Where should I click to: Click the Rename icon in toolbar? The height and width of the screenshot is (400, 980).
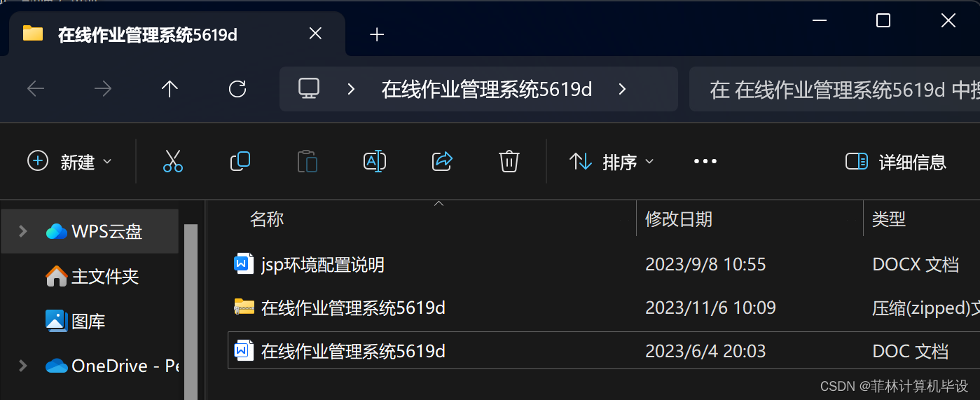(375, 161)
